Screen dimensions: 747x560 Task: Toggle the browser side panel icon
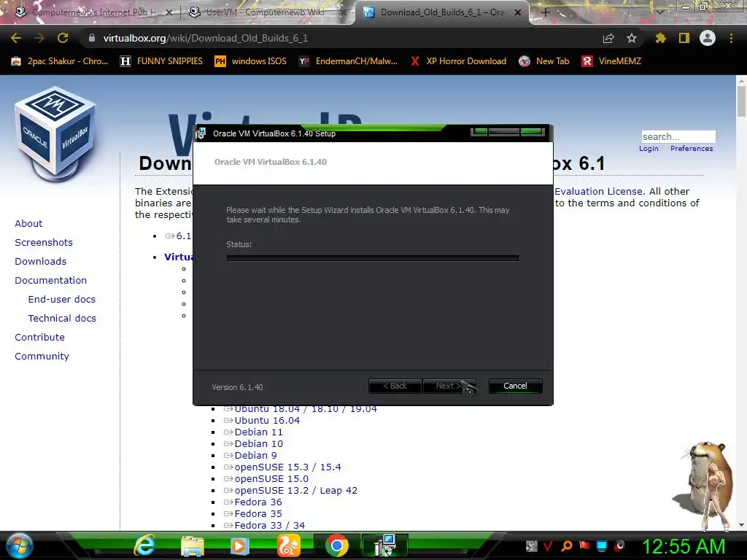[x=684, y=38]
